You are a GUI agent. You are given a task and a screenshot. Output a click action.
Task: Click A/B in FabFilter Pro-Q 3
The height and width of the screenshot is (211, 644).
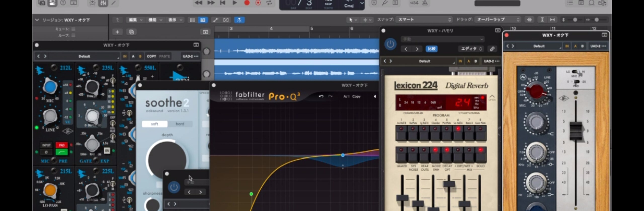coord(346,96)
